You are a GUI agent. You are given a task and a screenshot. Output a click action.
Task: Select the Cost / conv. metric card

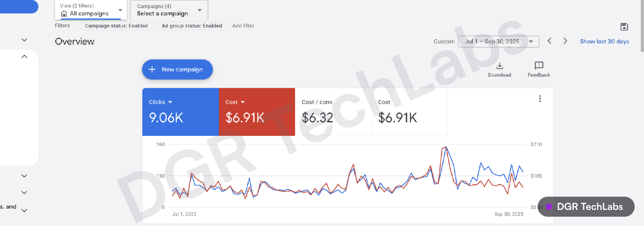click(333, 112)
